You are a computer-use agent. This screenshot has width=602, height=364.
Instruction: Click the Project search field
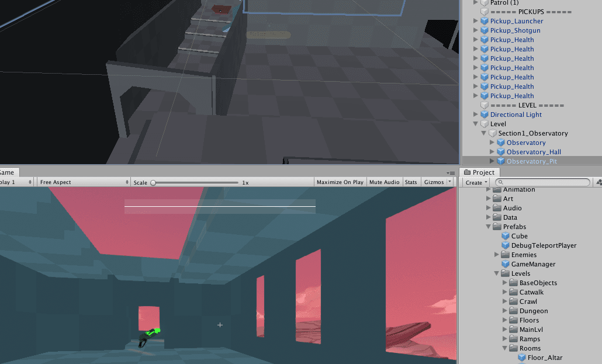pos(544,182)
